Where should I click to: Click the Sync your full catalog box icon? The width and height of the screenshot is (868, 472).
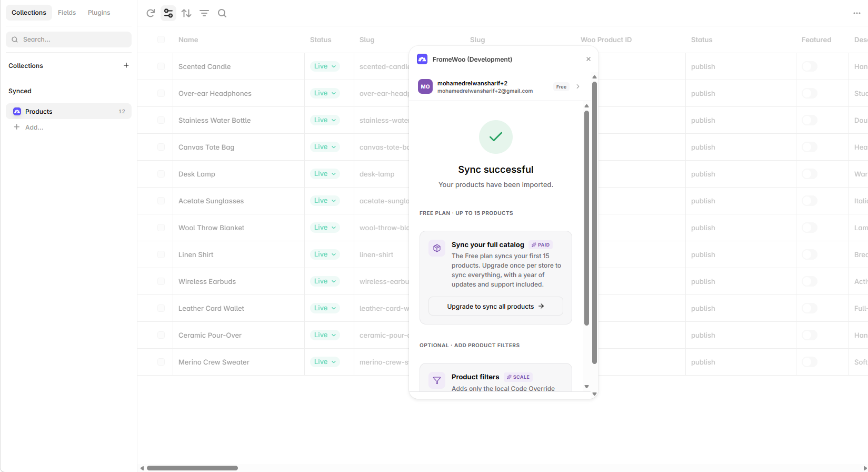tap(437, 248)
